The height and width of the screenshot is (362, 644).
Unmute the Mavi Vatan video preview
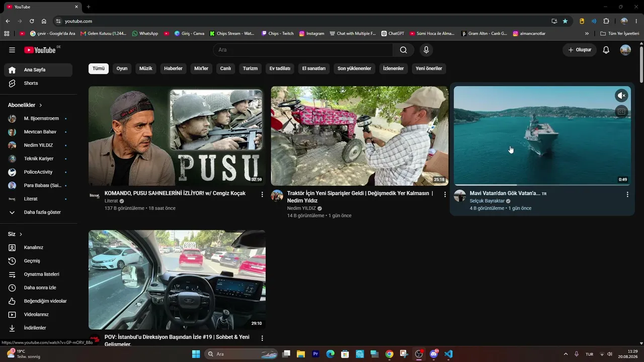621,96
